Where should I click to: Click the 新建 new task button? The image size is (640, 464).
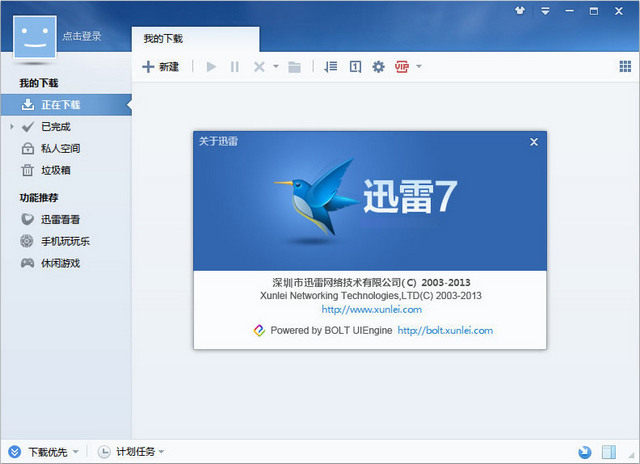click(x=160, y=67)
